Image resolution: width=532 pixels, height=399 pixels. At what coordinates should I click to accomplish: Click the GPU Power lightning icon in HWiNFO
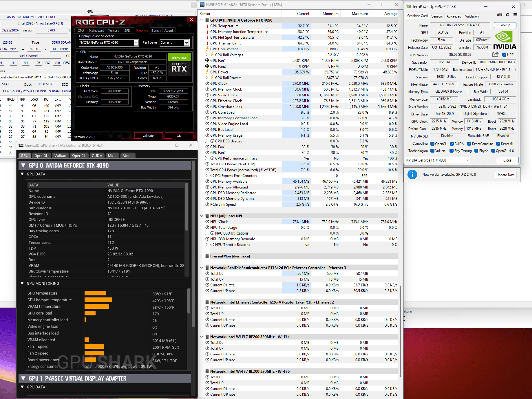207,72
